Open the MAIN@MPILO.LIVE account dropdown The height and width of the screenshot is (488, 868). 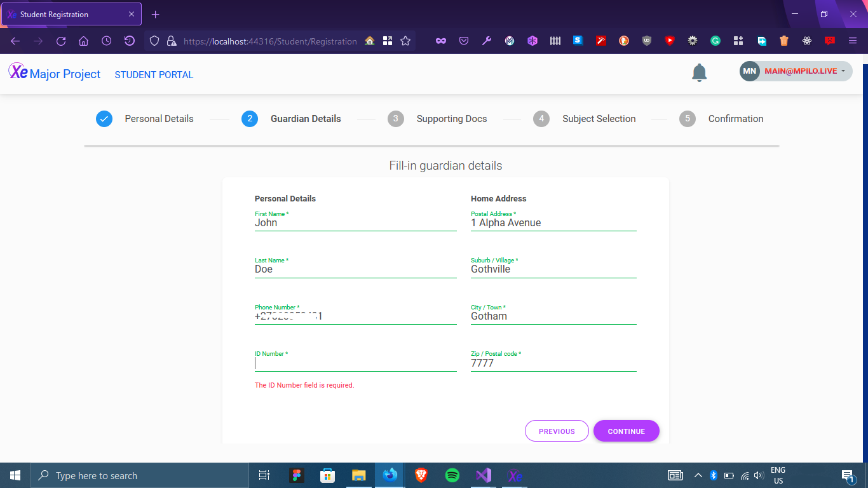click(x=796, y=71)
